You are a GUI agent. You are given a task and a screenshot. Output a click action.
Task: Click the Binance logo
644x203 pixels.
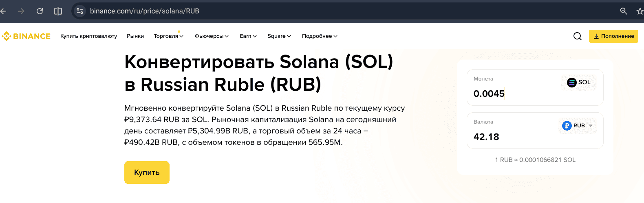point(26,36)
